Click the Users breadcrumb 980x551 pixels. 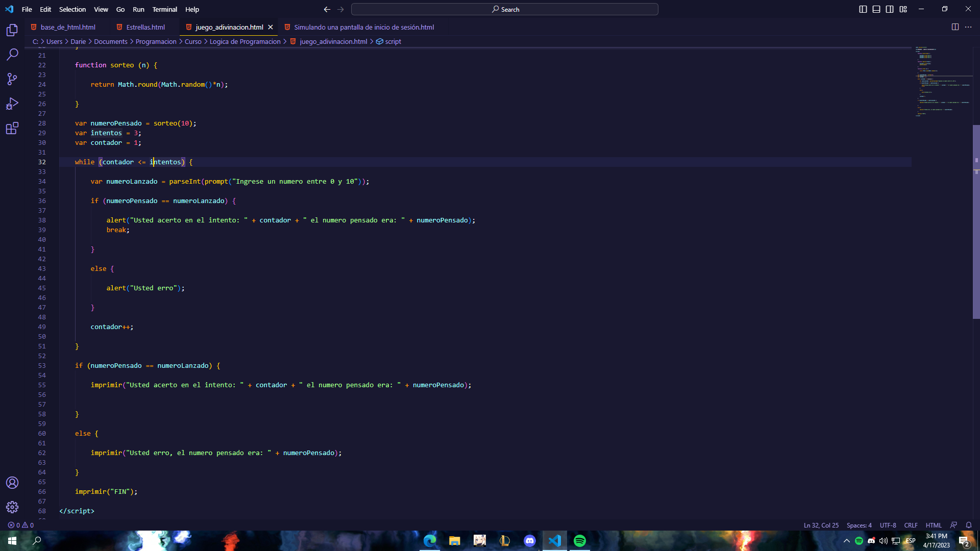click(x=54, y=41)
